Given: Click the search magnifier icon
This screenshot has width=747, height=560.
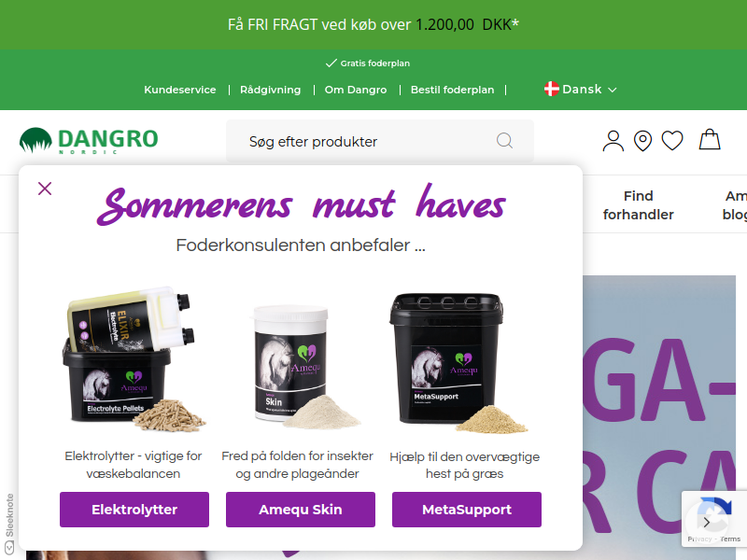Looking at the screenshot, I should coord(504,141).
